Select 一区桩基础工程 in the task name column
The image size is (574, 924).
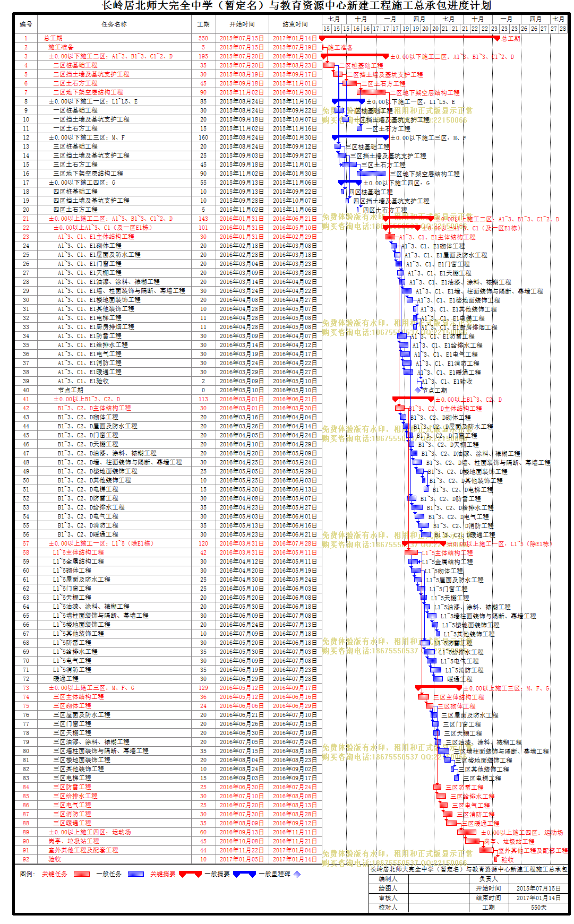75,110
